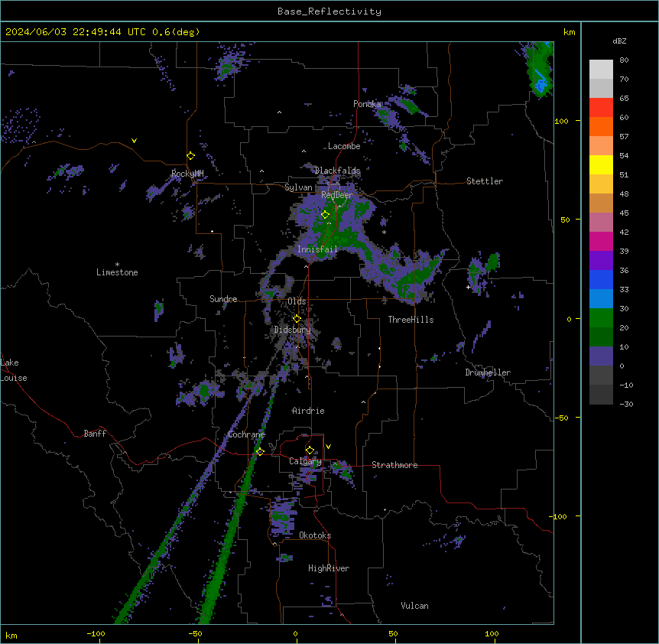Click the Drumheller map label

coord(488,372)
